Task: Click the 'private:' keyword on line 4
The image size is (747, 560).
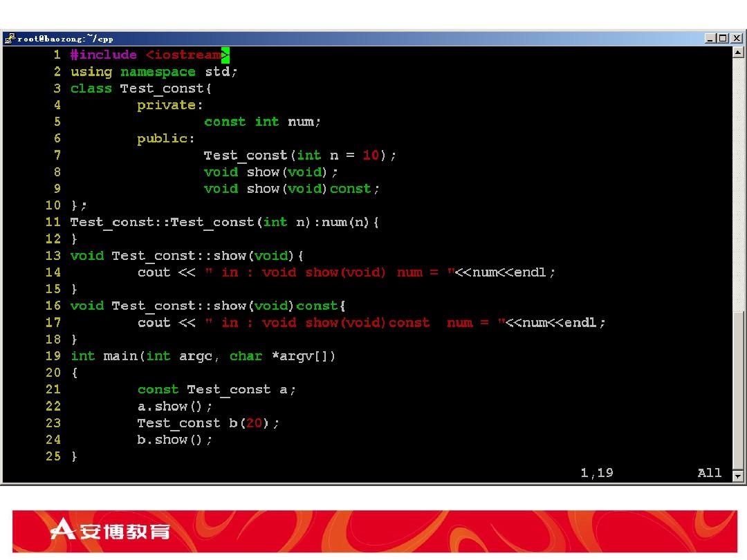Action: click(x=170, y=105)
